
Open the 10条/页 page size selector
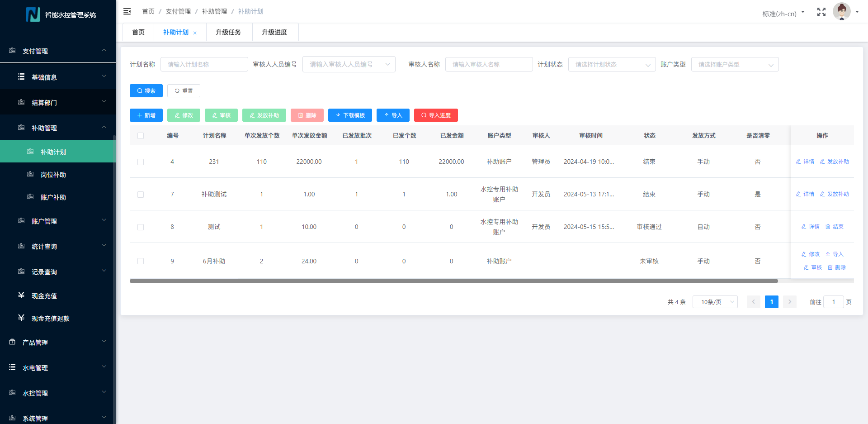[715, 302]
